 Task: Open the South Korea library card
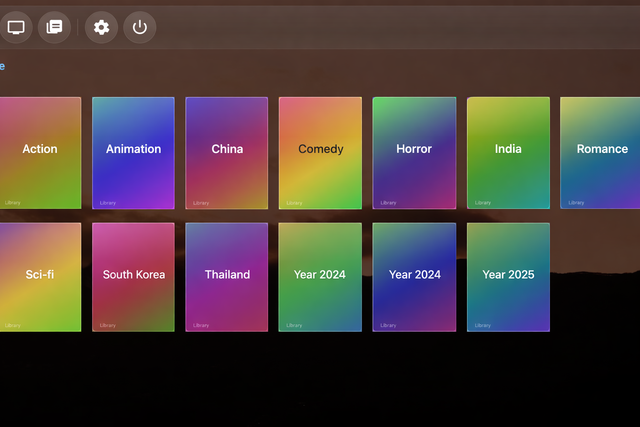133,277
